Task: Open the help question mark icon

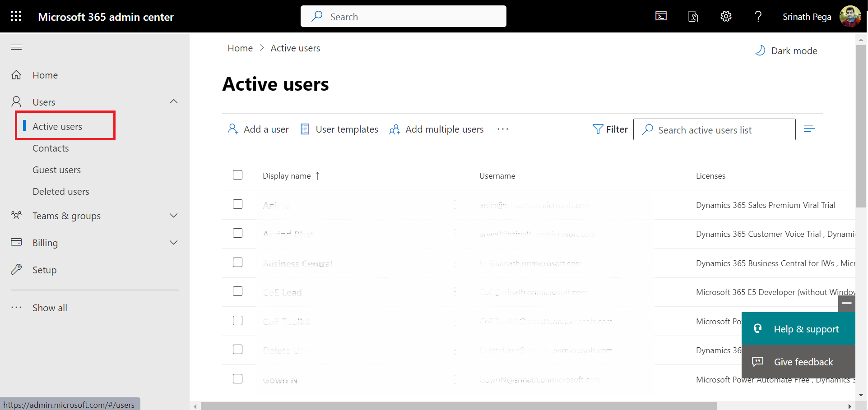Action: point(758,17)
